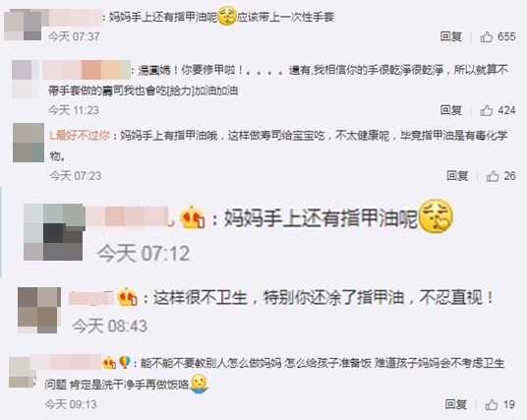Click crown badge on the 08:43 comment

127,297
